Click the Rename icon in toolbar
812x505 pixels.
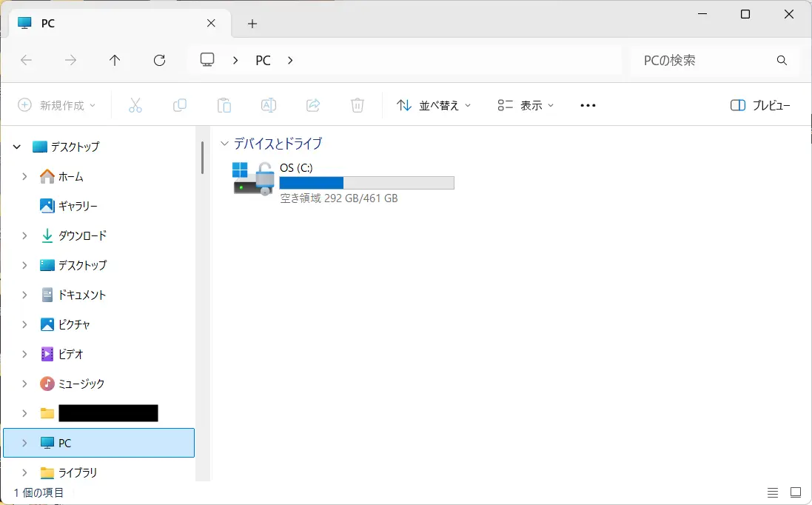click(x=269, y=105)
